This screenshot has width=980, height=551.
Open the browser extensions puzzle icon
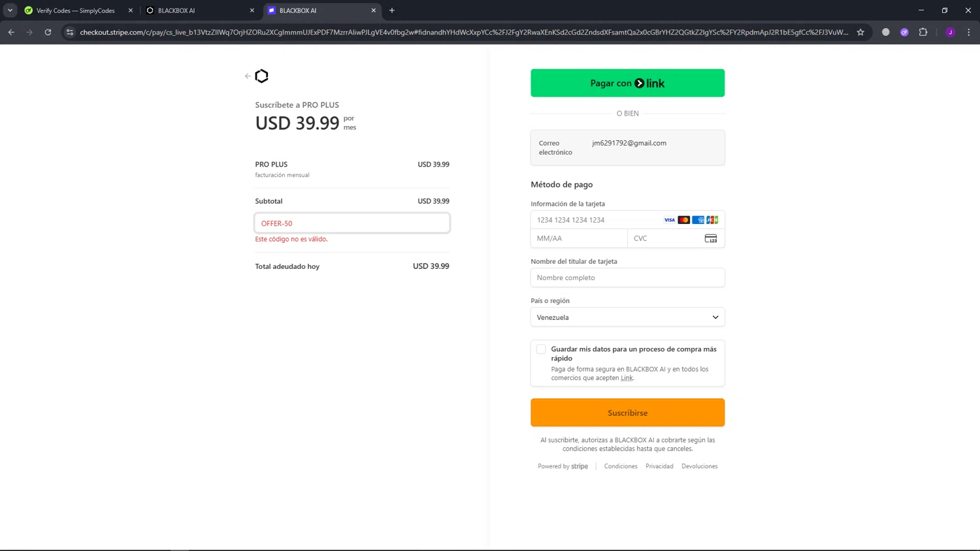pyautogui.click(x=923, y=32)
